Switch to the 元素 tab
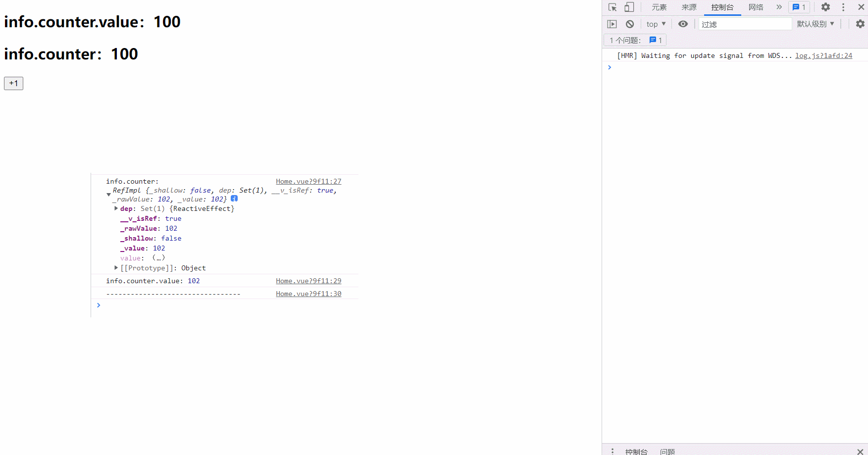The width and height of the screenshot is (868, 455). [x=659, y=7]
